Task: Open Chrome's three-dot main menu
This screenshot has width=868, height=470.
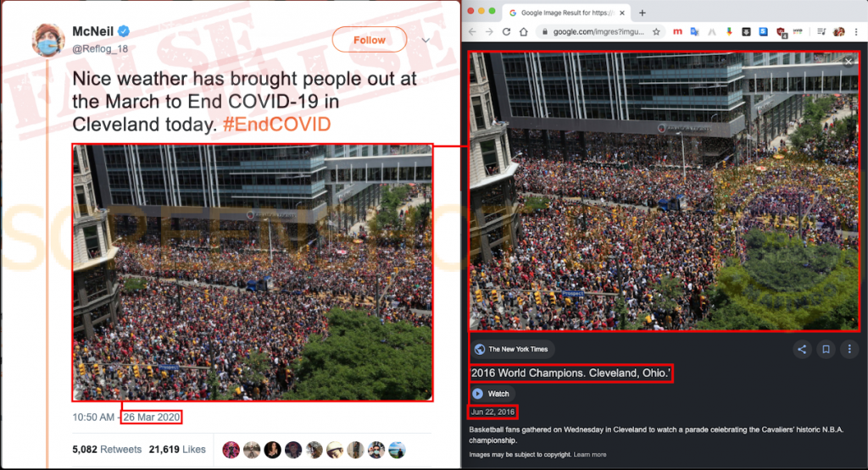Action: 856,32
